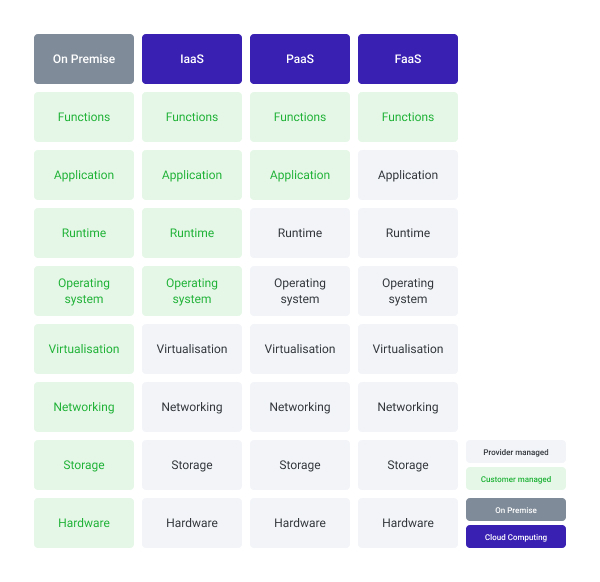Screen dimensions: 600x582
Task: Click Runtime box in the IaaS column
Action: point(192,233)
